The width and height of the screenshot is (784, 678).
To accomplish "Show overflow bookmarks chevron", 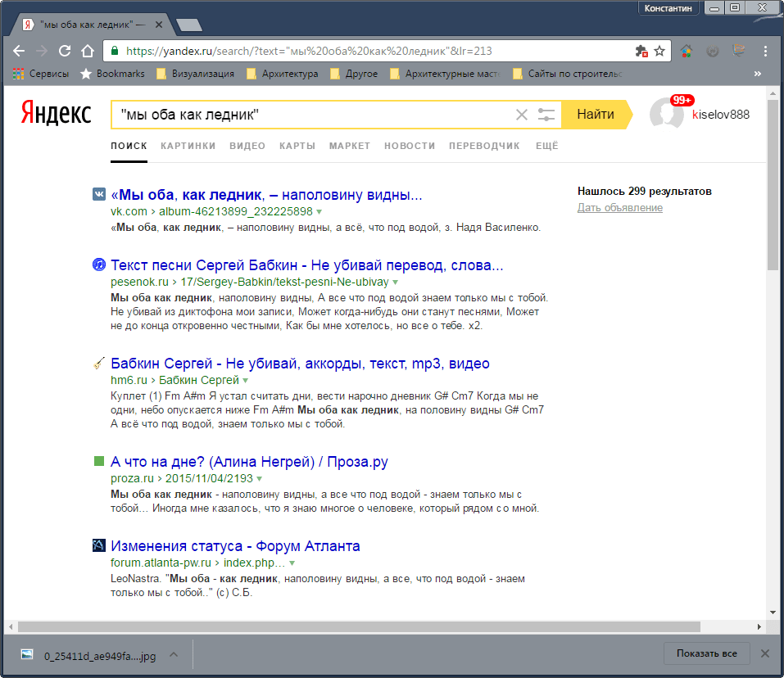I will tap(758, 74).
